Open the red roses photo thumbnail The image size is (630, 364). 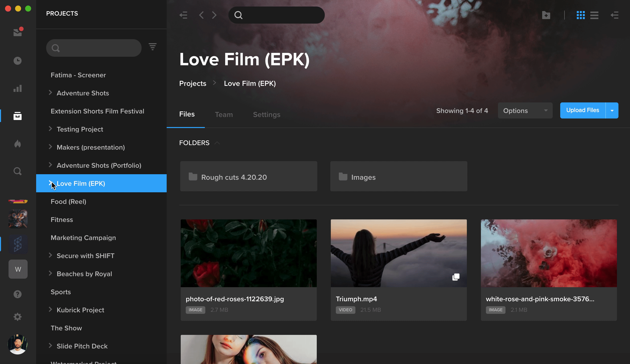pos(248,253)
